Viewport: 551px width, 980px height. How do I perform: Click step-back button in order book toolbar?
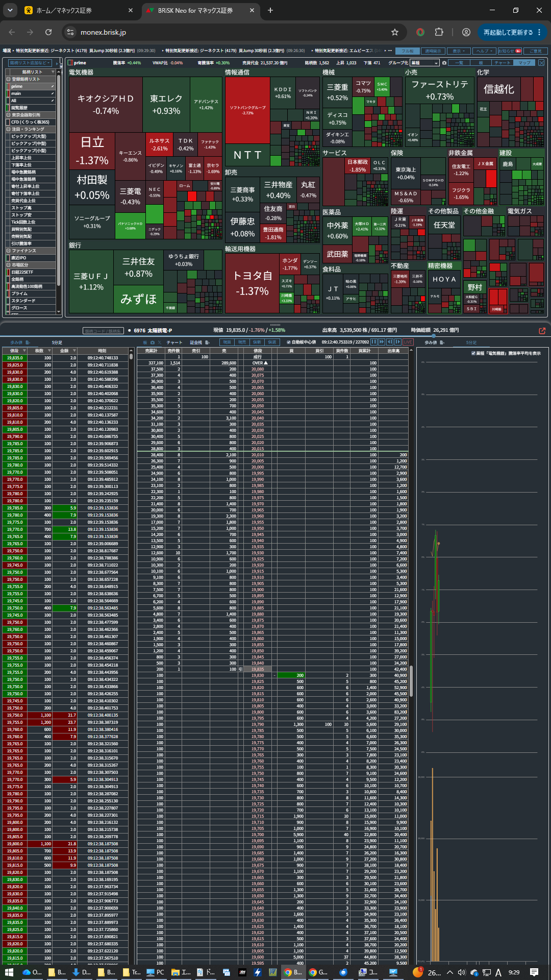pyautogui.click(x=390, y=342)
